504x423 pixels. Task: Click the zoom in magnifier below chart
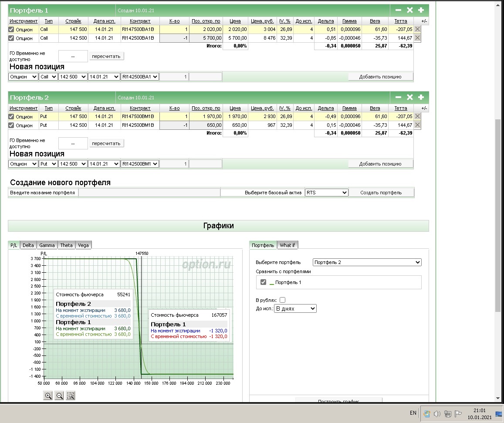click(48, 396)
